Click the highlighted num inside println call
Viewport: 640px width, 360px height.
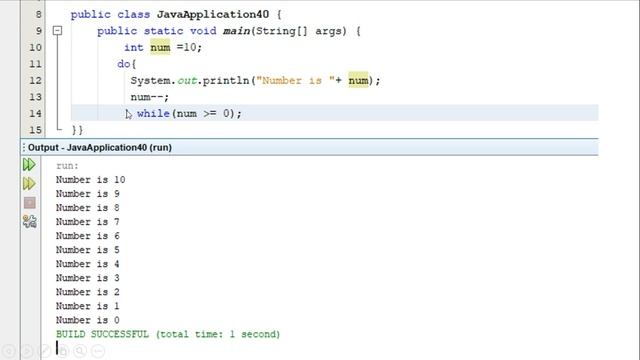358,80
